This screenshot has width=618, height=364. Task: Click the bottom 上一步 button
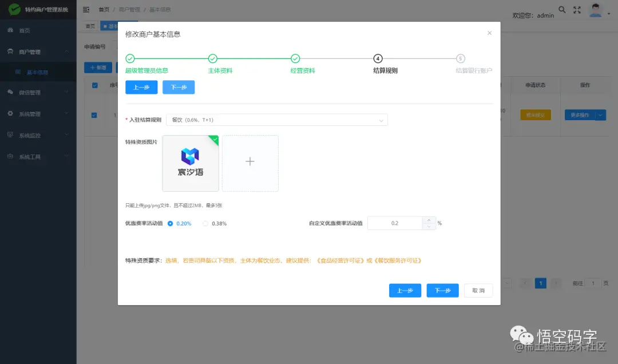(405, 291)
